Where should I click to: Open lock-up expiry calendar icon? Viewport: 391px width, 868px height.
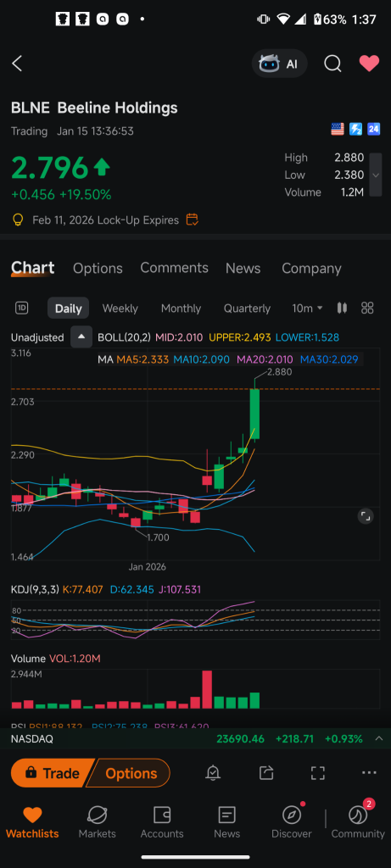(193, 220)
